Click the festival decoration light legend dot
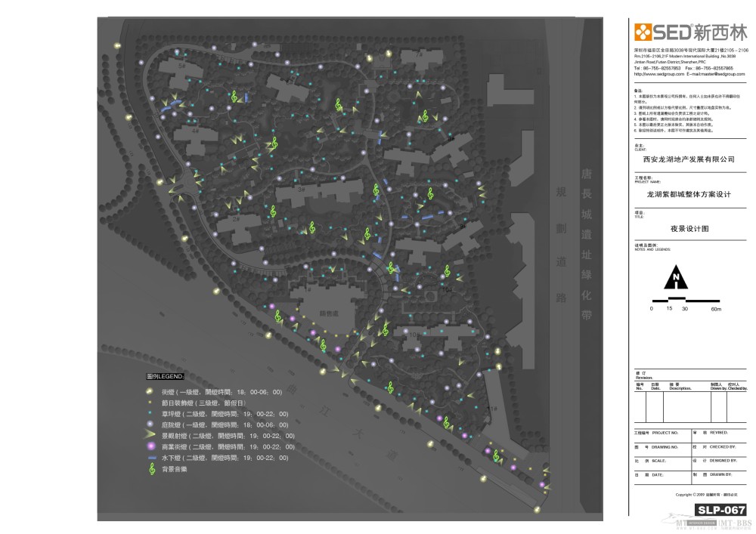 coord(150,403)
